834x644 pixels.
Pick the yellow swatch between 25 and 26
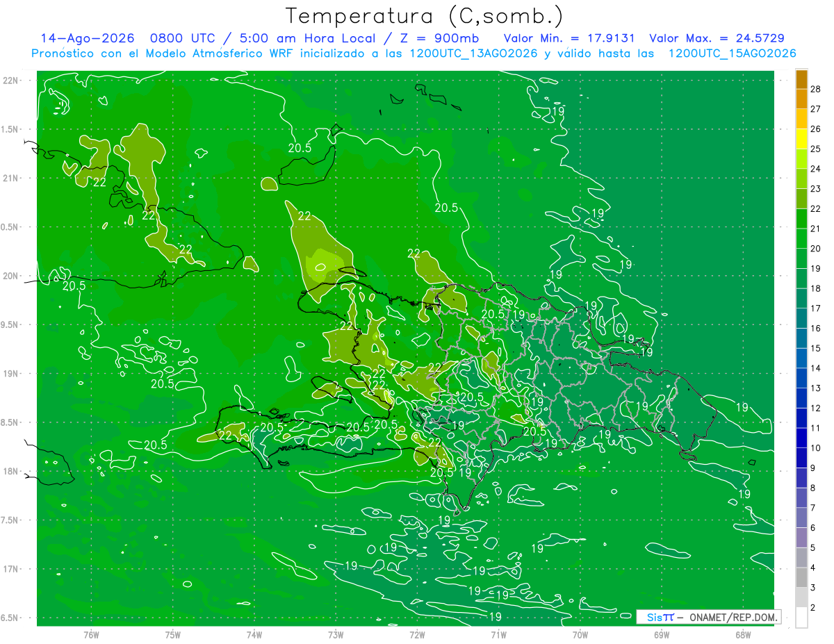(x=801, y=139)
